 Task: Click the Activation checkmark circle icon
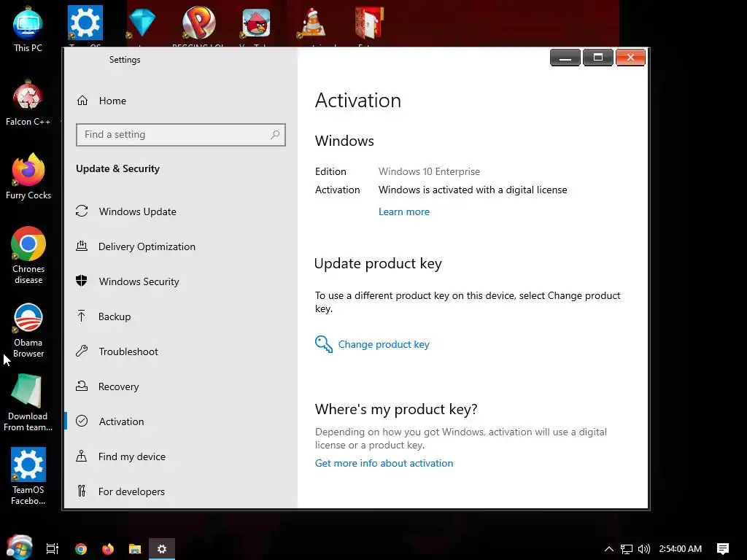pyautogui.click(x=82, y=421)
